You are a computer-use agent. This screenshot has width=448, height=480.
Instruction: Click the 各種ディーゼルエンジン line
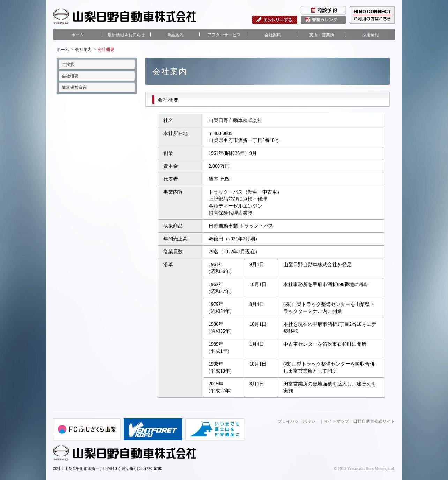236,206
